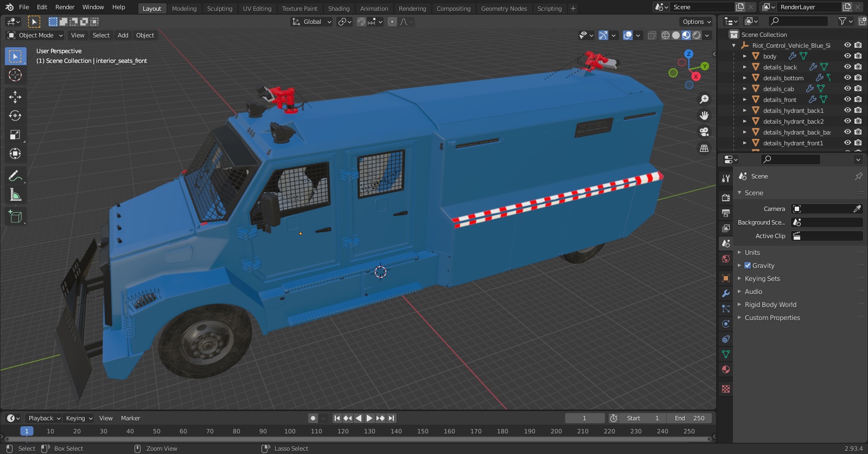Viewport: 868px width, 454px height.
Task: Open the Render menu
Action: point(65,7)
